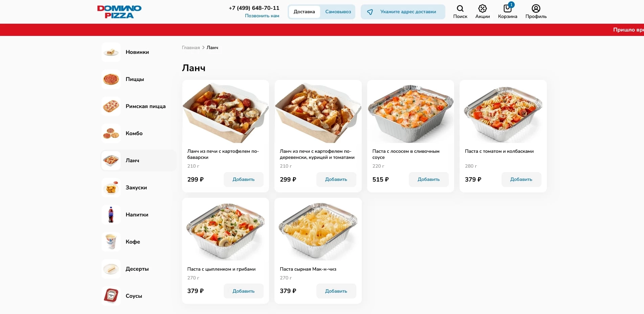The height and width of the screenshot is (314, 644).
Task: Open the Корзина cart icon
Action: tap(507, 9)
